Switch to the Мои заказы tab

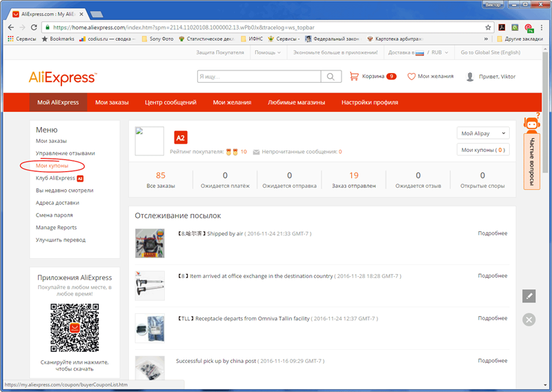tap(112, 103)
